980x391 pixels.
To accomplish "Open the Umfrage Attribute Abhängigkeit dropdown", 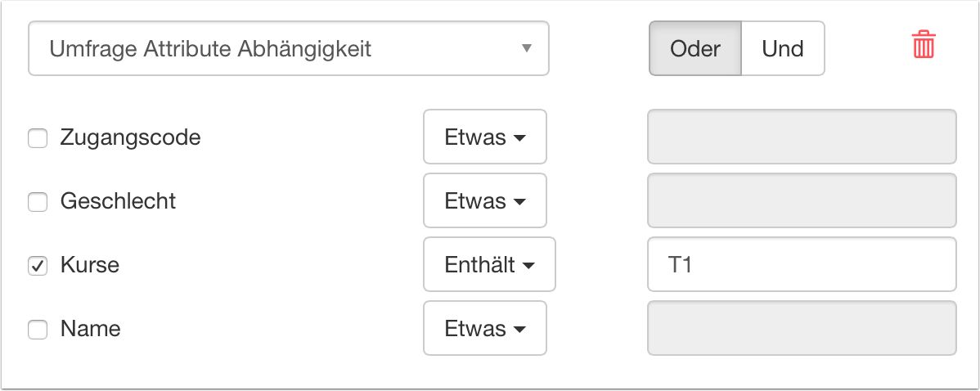I will pos(288,48).
